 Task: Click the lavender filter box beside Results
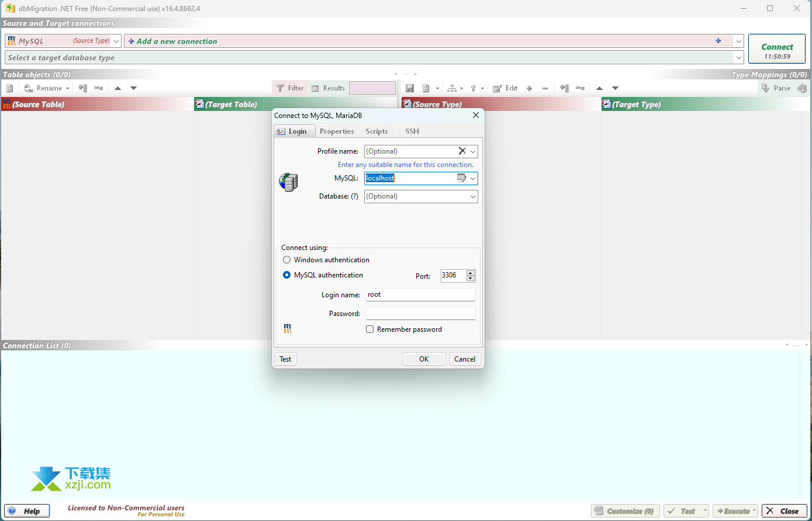pos(372,88)
